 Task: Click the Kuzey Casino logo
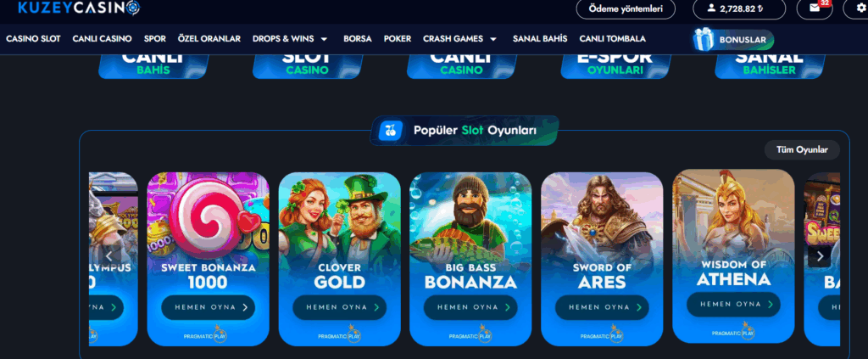tap(78, 8)
